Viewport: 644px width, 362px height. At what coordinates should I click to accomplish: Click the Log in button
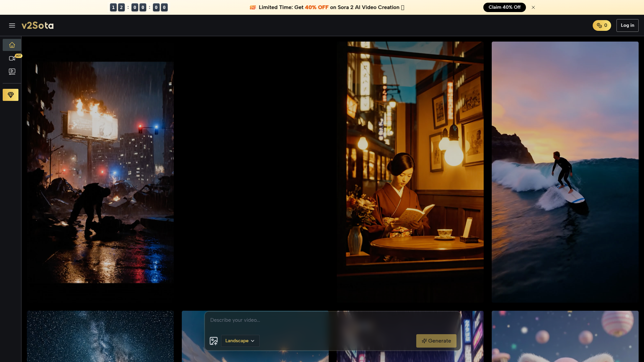(627, 25)
